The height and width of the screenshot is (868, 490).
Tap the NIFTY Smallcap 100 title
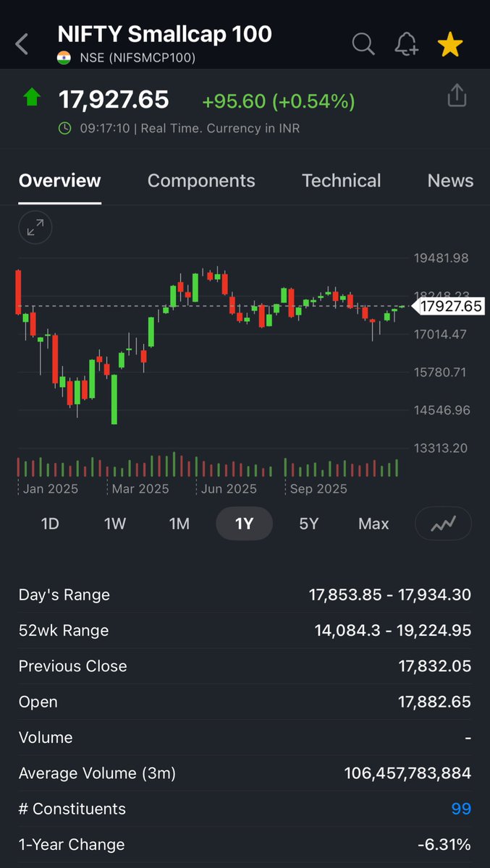(165, 34)
